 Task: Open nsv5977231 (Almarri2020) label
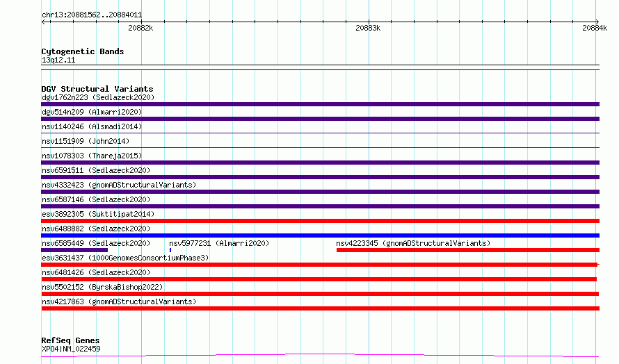[x=219, y=243]
